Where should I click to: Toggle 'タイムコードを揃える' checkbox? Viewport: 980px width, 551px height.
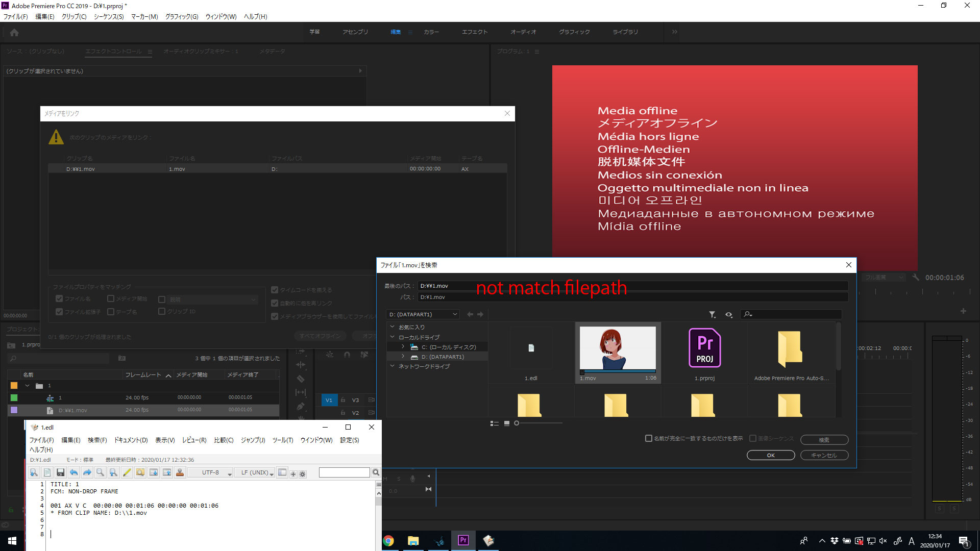(x=275, y=290)
